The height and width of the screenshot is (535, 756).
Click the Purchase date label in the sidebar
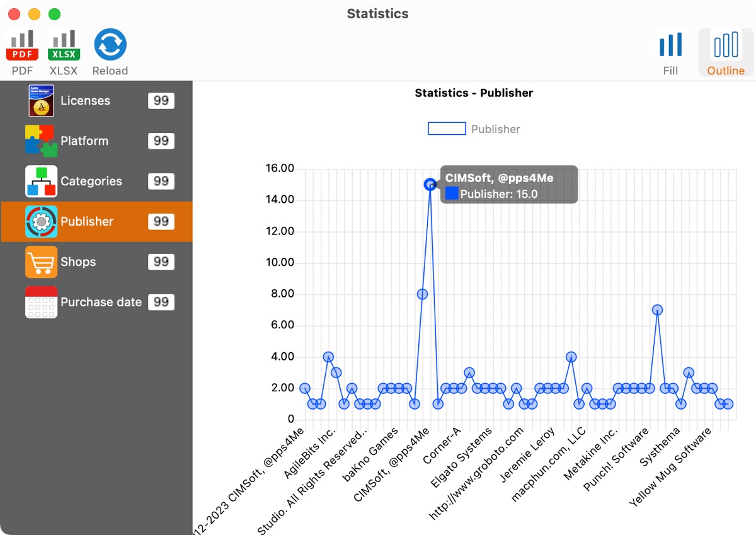101,302
